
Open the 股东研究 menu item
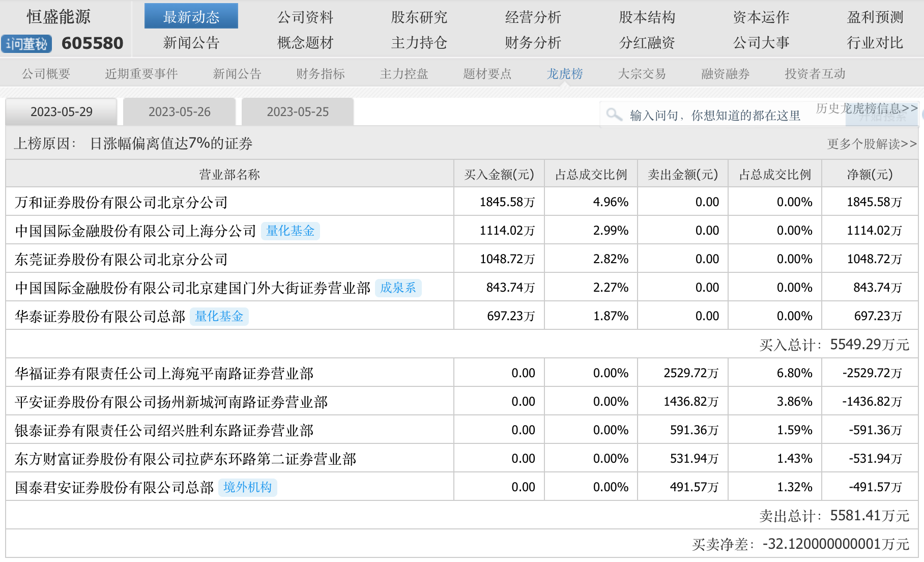[419, 17]
